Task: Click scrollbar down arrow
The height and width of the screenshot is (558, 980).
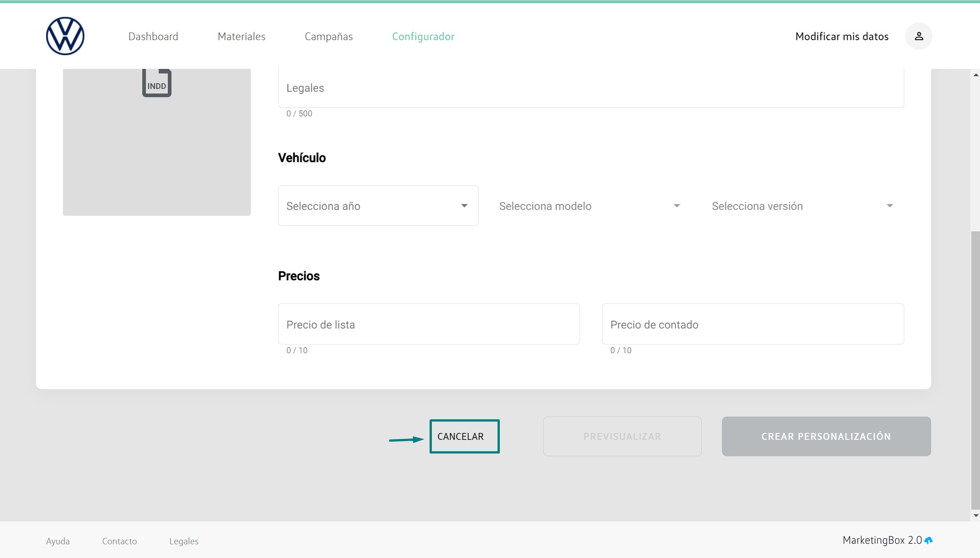Action: [975, 516]
